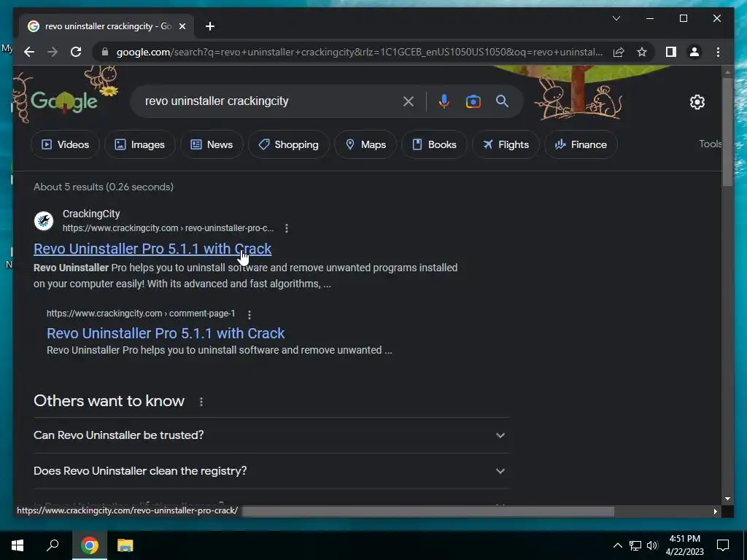Viewport: 747px width, 560px height.
Task: Filter results by News
Action: (212, 144)
